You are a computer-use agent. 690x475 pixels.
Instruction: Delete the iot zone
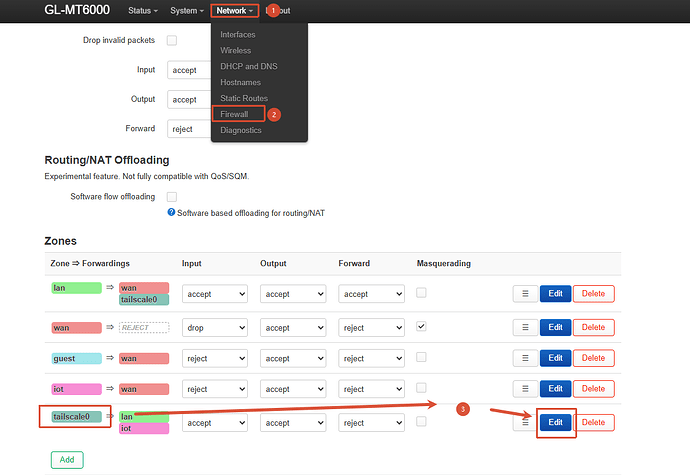(x=593, y=389)
